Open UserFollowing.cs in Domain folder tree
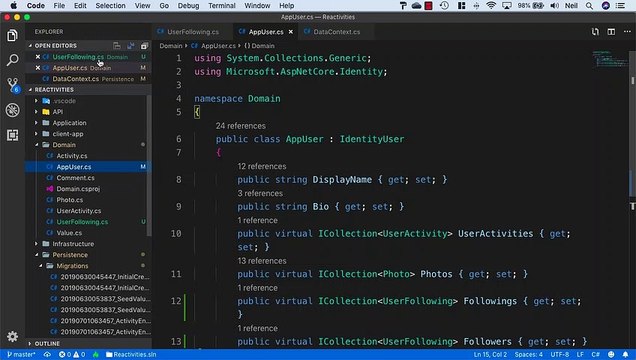This screenshot has width=636, height=360. click(82, 222)
